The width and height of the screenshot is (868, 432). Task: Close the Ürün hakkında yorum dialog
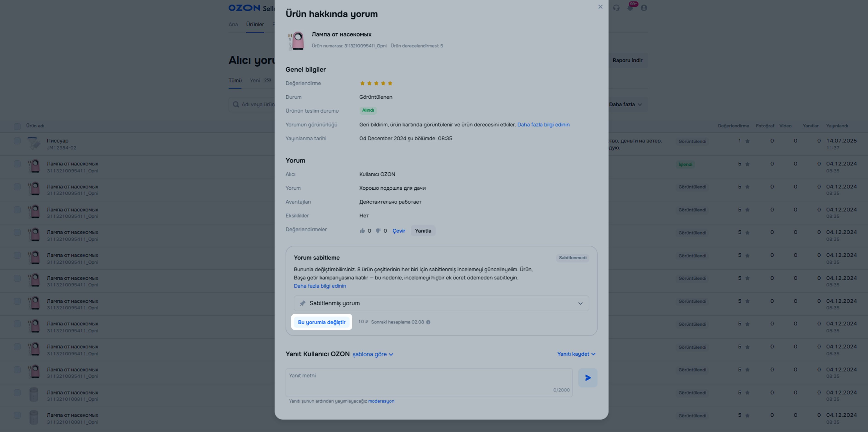600,7
